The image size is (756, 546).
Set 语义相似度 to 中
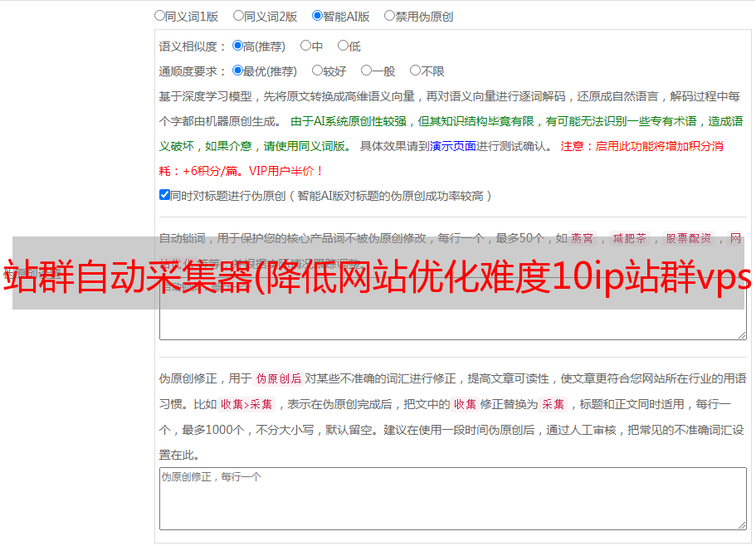click(305, 46)
